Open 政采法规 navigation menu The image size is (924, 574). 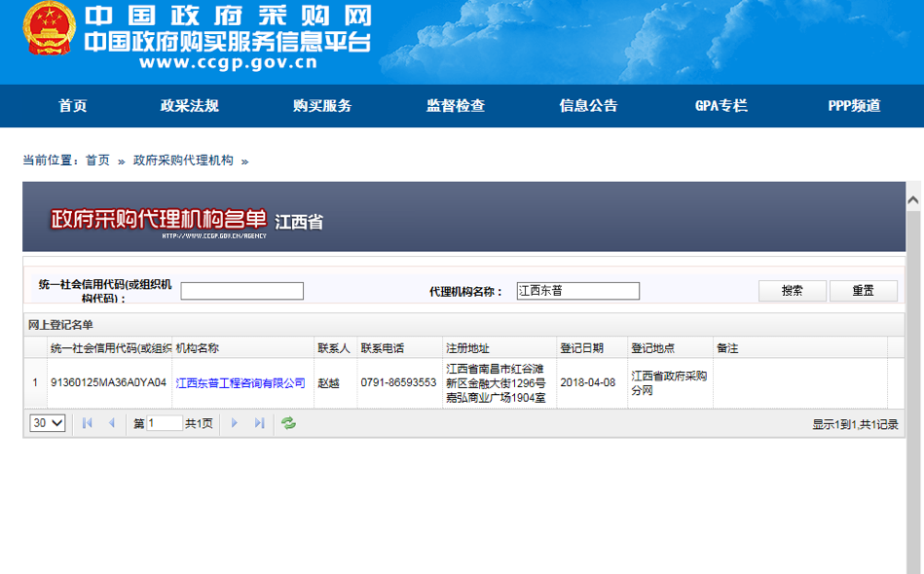pyautogui.click(x=189, y=106)
